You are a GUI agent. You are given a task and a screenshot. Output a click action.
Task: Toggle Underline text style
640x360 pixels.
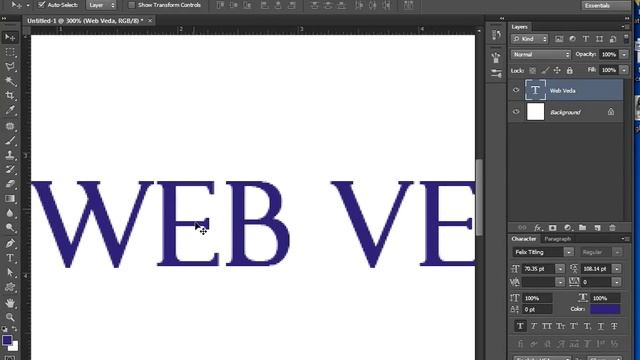click(x=600, y=326)
